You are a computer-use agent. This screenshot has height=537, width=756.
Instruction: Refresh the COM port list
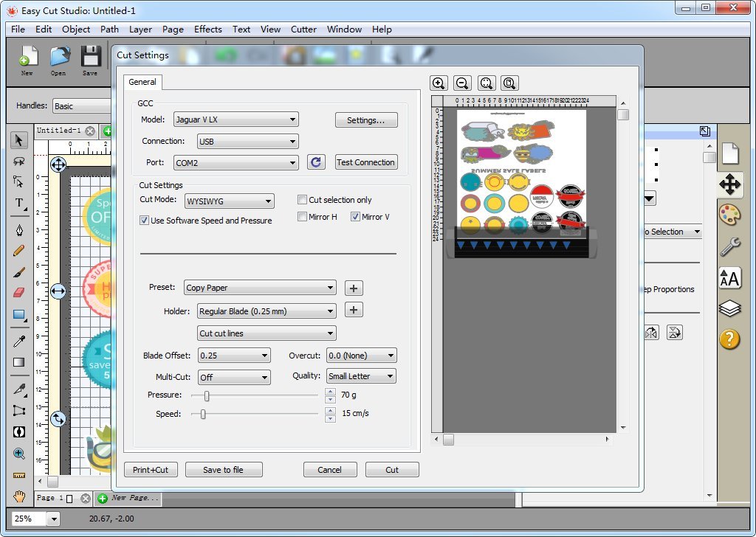coord(316,162)
